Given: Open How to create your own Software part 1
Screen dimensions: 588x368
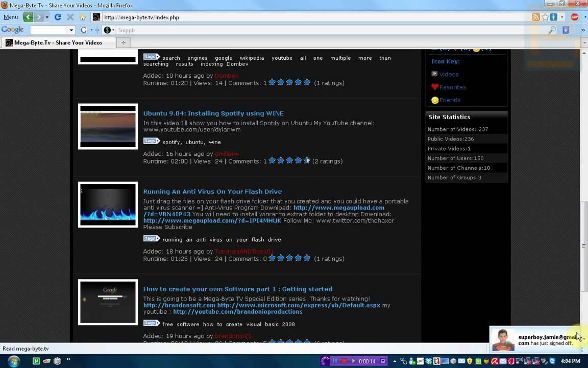Looking at the screenshot, I should pos(238,289).
